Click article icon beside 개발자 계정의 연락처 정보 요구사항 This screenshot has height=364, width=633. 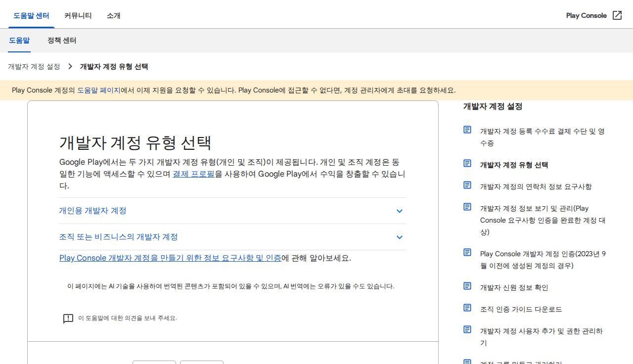pyautogui.click(x=467, y=185)
